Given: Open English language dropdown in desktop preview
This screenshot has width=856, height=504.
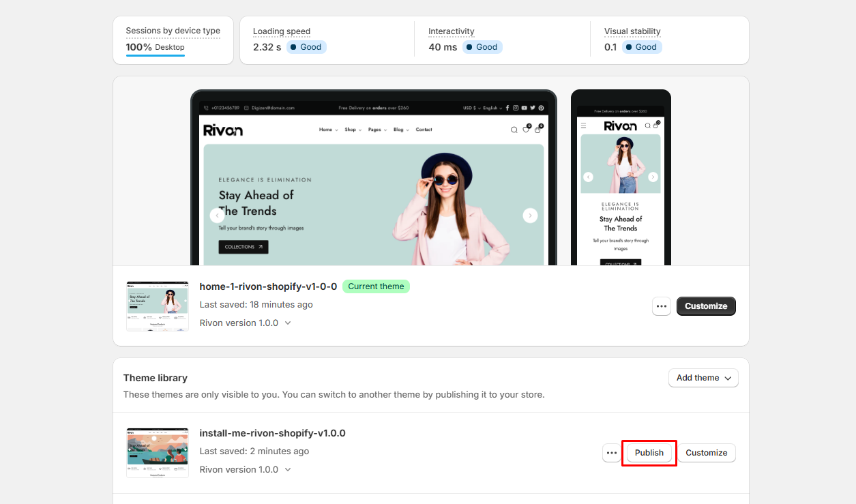Looking at the screenshot, I should 493,108.
